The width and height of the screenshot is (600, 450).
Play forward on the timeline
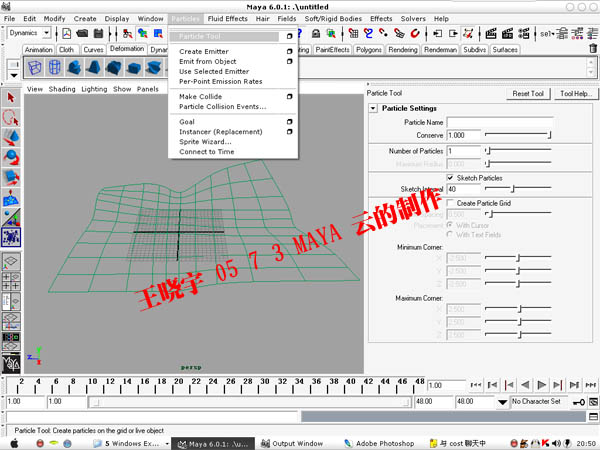[541, 385]
